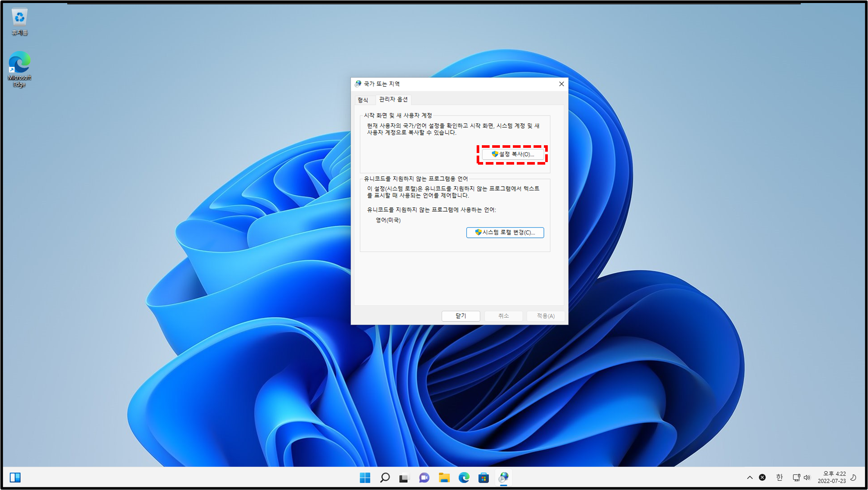Launch Microsoft Edge from the taskbar

coord(464,478)
